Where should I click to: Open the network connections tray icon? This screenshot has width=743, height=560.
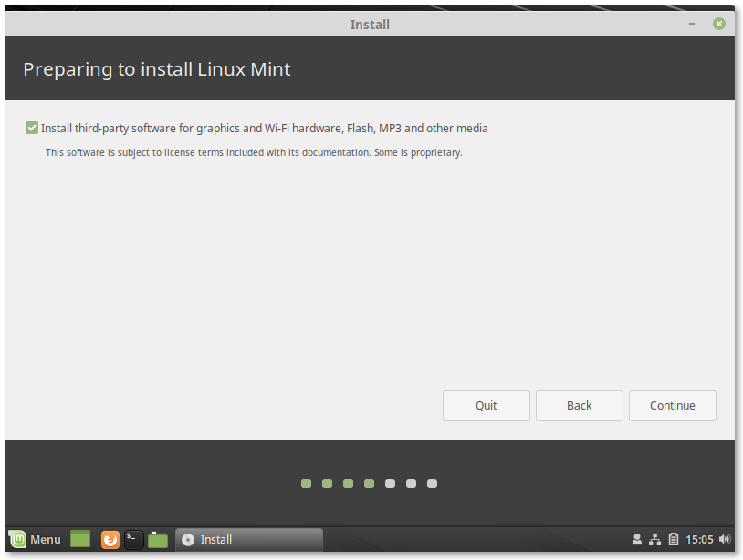654,539
